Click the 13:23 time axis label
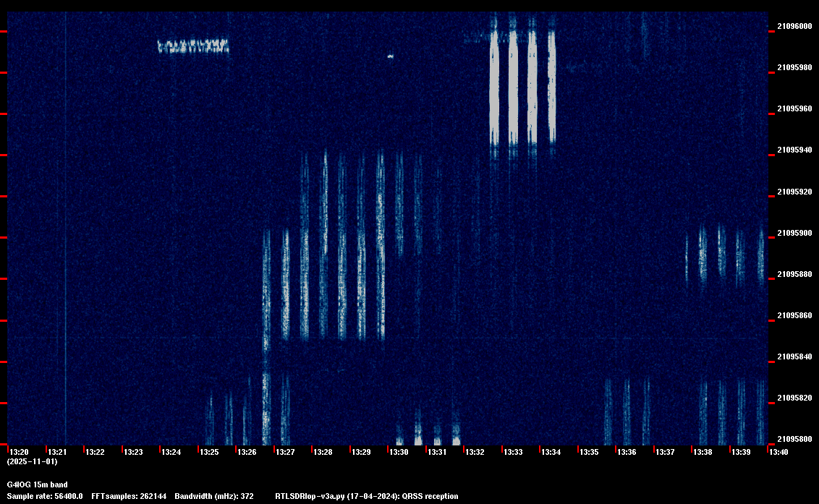 (x=133, y=452)
